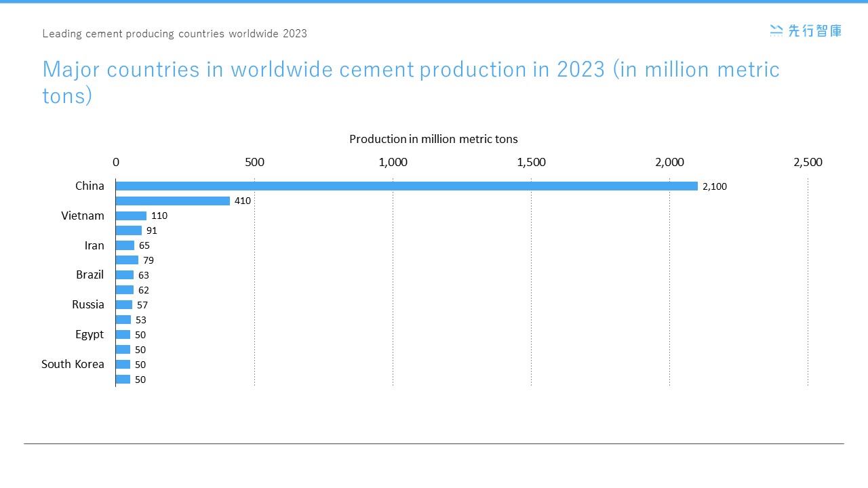Click the 2,500 axis tick label
Screen dimensions: 868x488
(808, 162)
